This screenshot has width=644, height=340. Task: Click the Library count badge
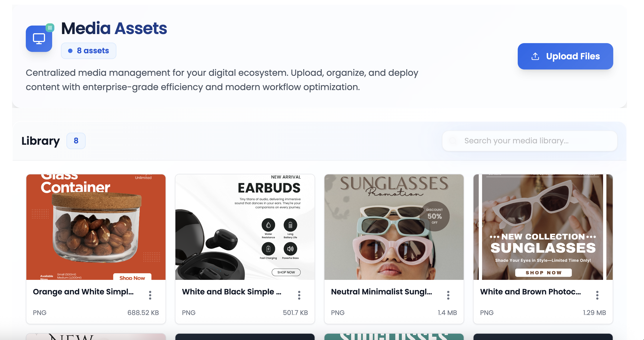point(76,141)
